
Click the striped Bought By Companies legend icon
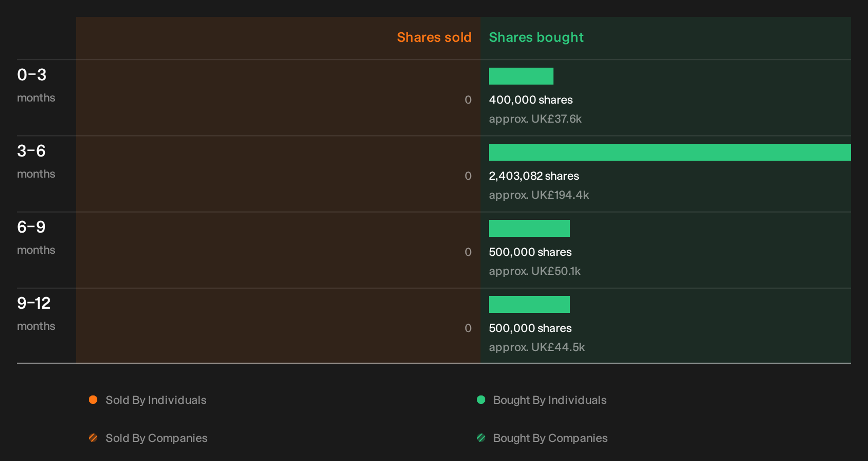pos(481,438)
